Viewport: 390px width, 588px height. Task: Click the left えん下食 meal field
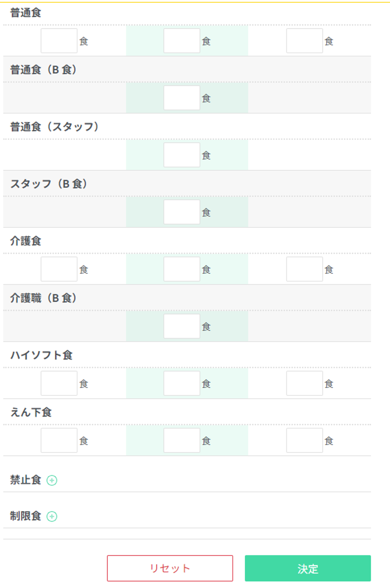click(59, 441)
